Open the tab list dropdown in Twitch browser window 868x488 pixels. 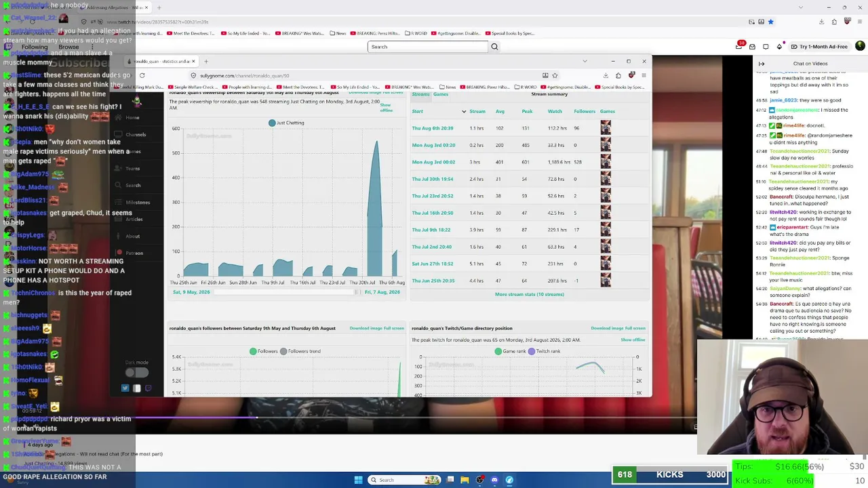pyautogui.click(x=800, y=7)
